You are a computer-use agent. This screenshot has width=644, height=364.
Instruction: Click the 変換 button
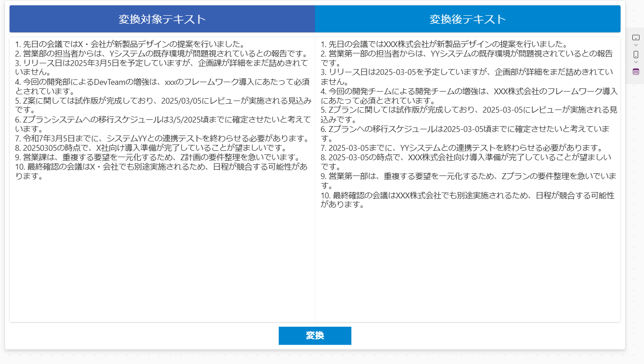315,336
